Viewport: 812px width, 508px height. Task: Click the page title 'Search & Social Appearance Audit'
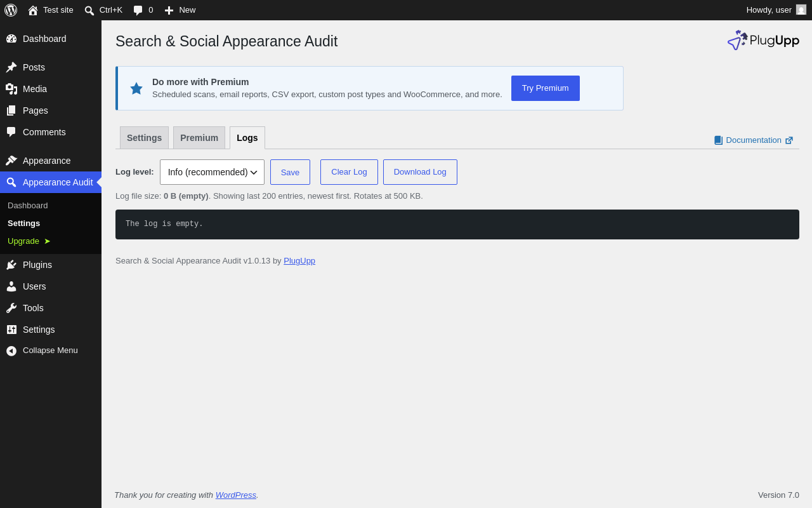coord(226,41)
